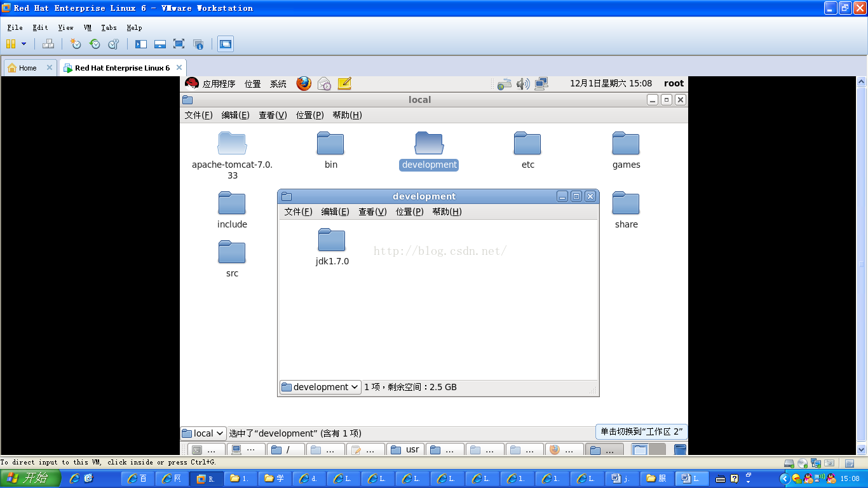The image size is (868, 488).
Task: Open 文件(F) menu in local window
Action: click(198, 115)
